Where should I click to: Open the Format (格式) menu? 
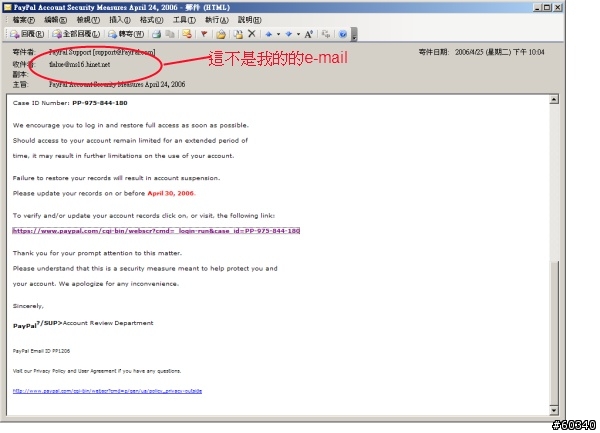coord(152,20)
